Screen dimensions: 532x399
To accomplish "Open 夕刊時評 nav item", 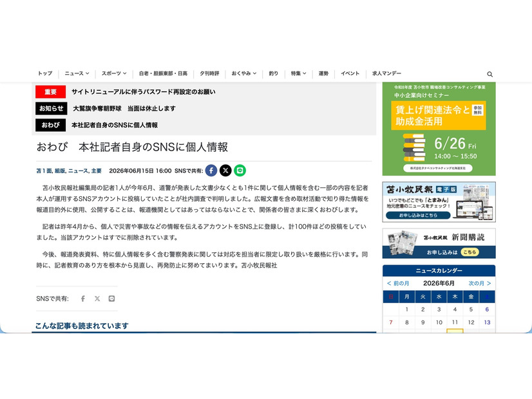I will click(209, 73).
